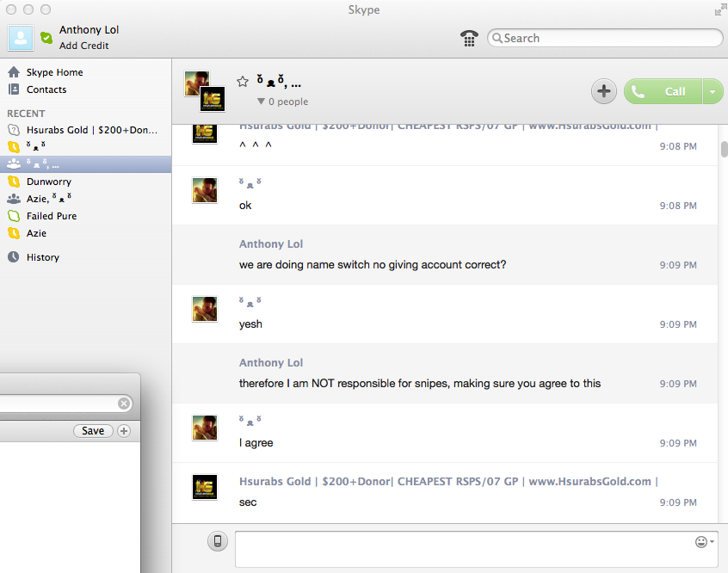The width and height of the screenshot is (728, 573).
Task: Click the Search contacts field
Action: point(605,38)
